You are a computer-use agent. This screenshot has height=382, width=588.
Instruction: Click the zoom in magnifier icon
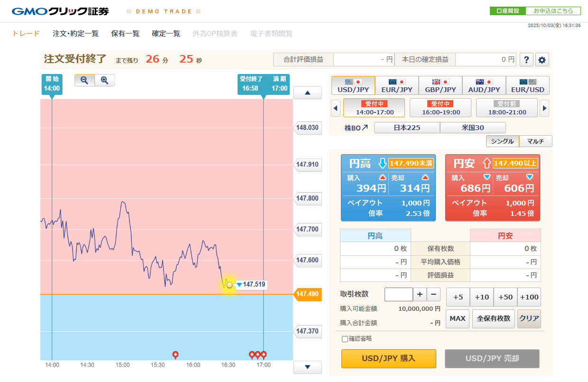point(105,80)
